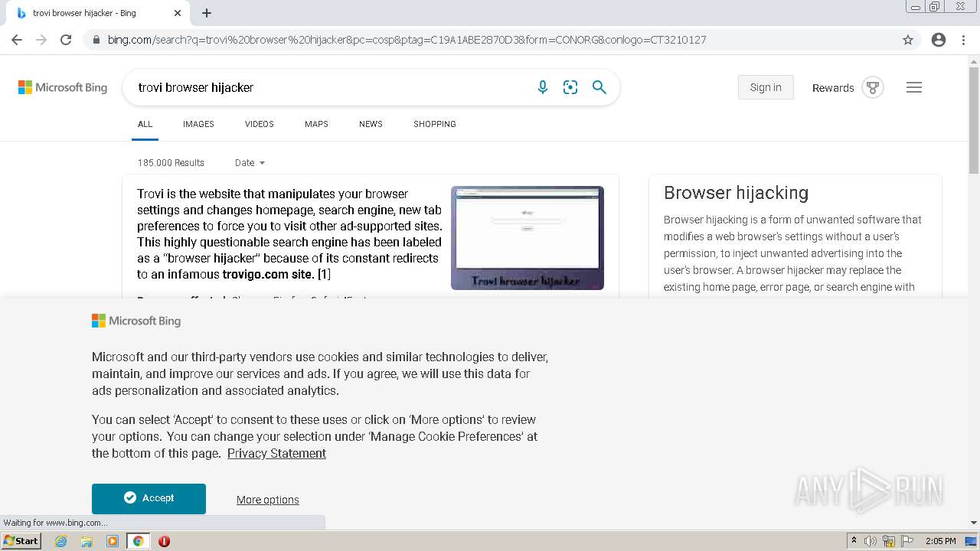Open the taskbar file explorer folder

coord(87,541)
